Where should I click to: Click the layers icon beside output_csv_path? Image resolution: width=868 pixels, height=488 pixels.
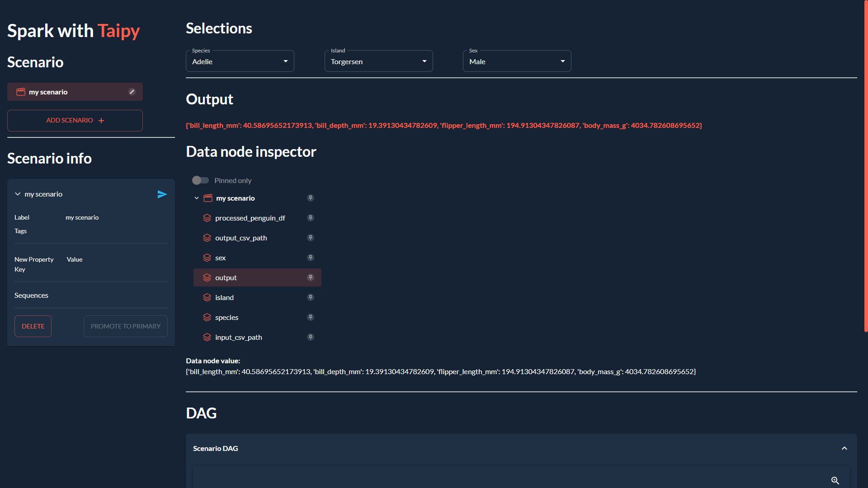207,238
